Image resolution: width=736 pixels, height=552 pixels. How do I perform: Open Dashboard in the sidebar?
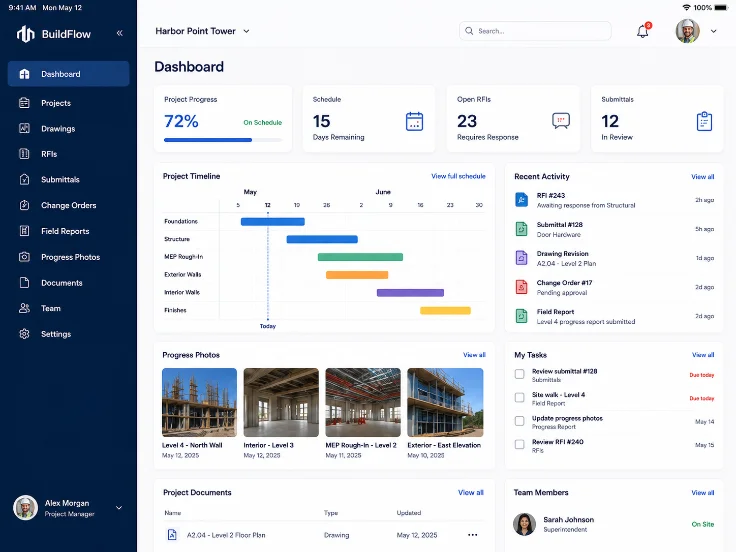[x=69, y=74]
